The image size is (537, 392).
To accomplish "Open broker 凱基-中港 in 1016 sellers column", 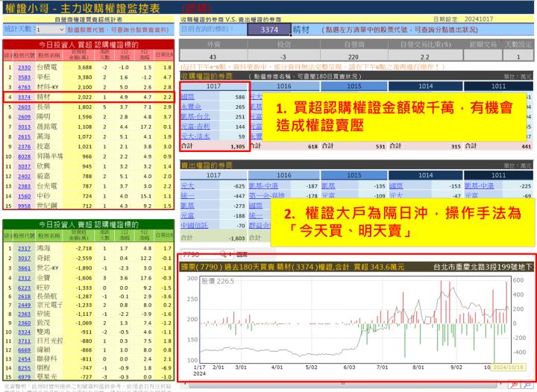I will (263, 186).
